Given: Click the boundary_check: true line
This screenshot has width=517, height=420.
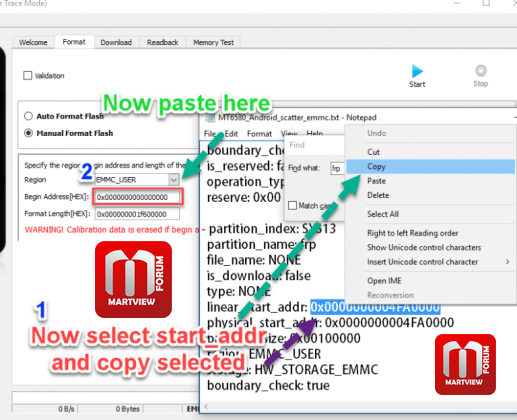Looking at the screenshot, I should coord(268,385).
